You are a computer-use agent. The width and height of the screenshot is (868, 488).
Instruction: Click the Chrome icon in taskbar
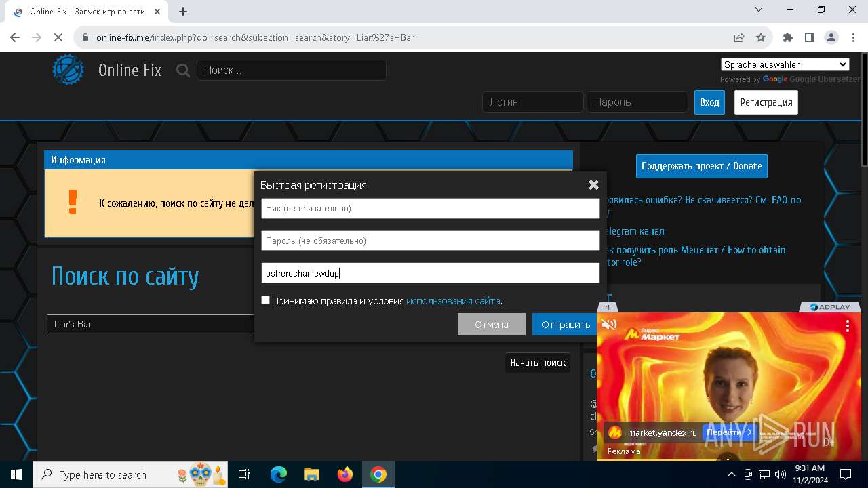(x=378, y=474)
